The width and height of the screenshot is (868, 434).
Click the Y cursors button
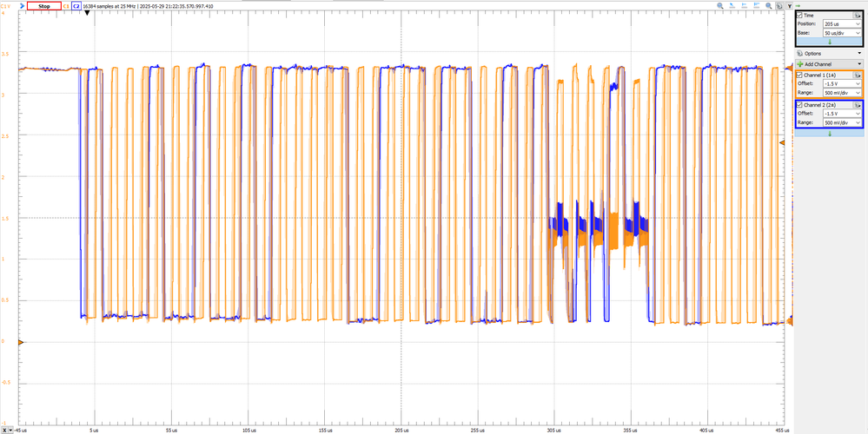pos(790,6)
